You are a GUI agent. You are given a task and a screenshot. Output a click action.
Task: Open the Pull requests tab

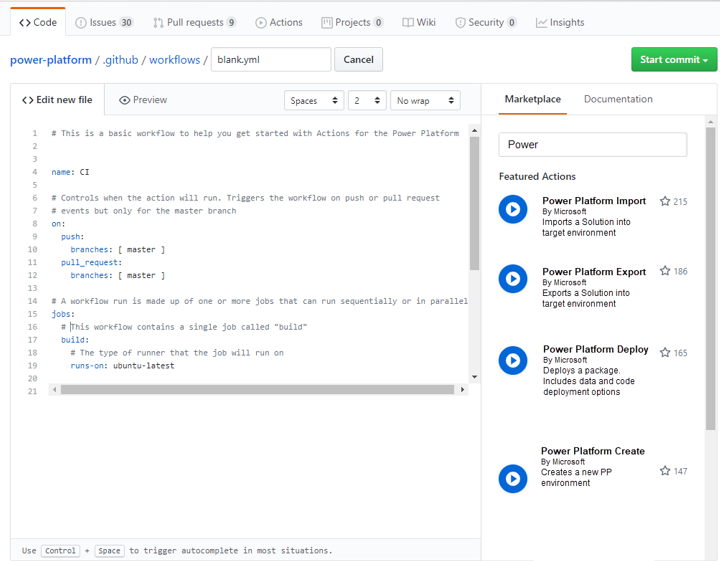click(x=195, y=22)
